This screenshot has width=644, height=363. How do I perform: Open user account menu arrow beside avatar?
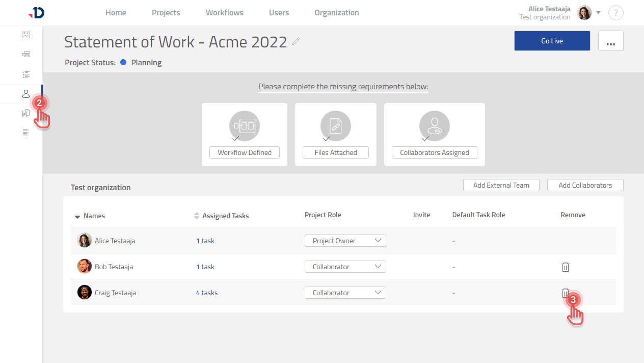point(599,13)
